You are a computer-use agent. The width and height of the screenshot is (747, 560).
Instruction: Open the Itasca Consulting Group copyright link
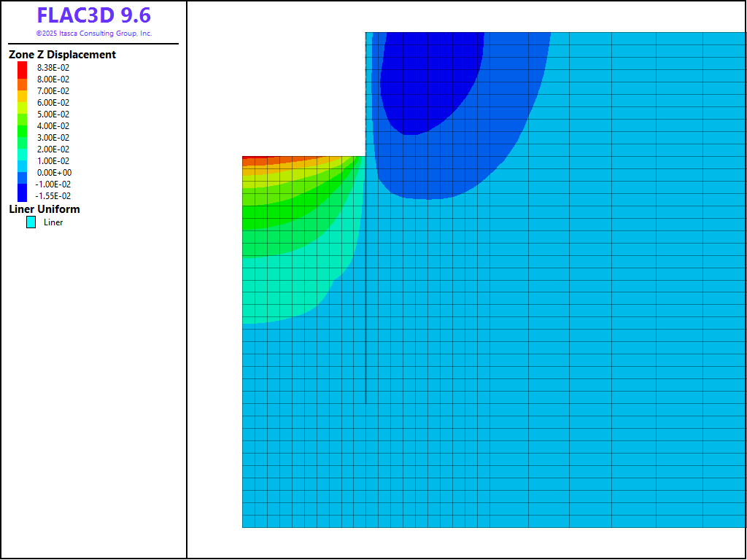93,34
